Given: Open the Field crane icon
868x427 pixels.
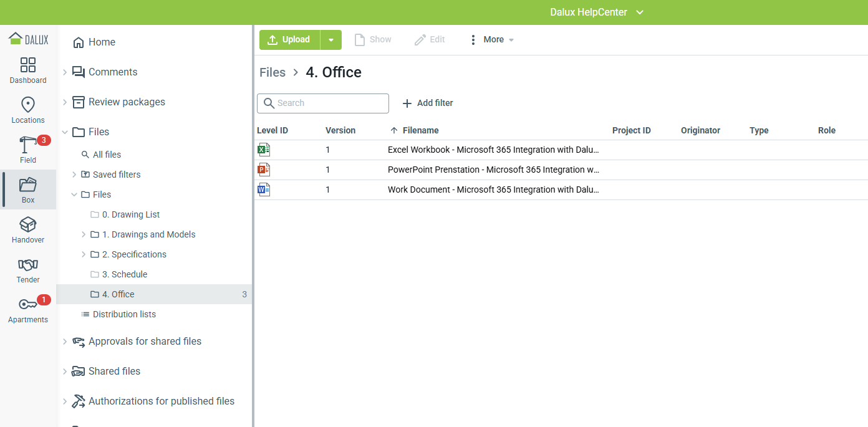Looking at the screenshot, I should [28, 145].
